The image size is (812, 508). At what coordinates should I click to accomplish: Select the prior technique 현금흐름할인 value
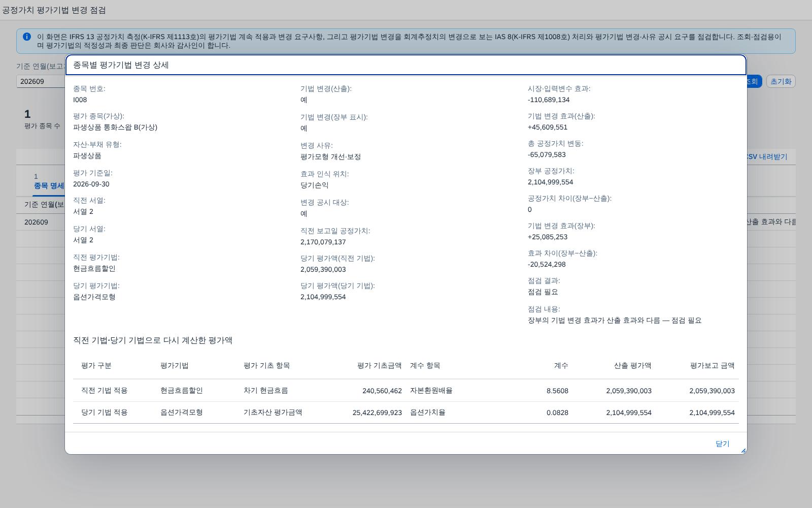coord(94,268)
